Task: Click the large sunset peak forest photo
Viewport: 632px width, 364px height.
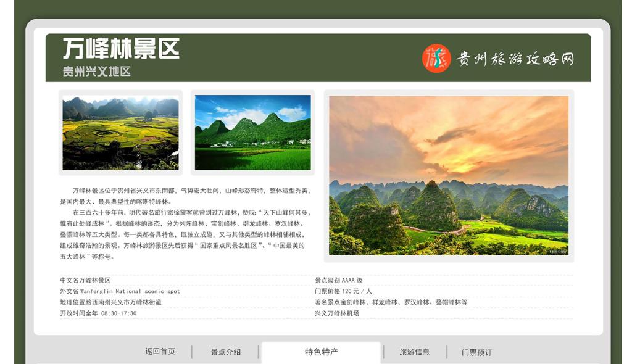Action: click(448, 175)
